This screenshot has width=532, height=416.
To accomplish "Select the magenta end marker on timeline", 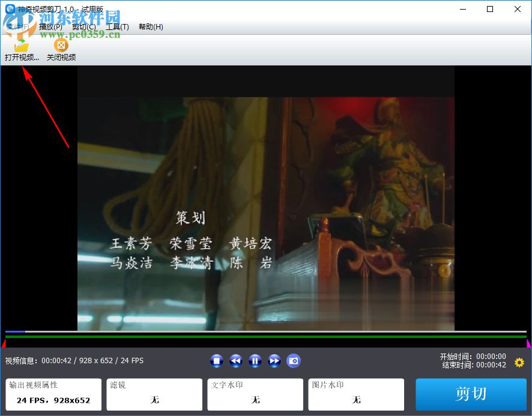I will click(x=528, y=343).
